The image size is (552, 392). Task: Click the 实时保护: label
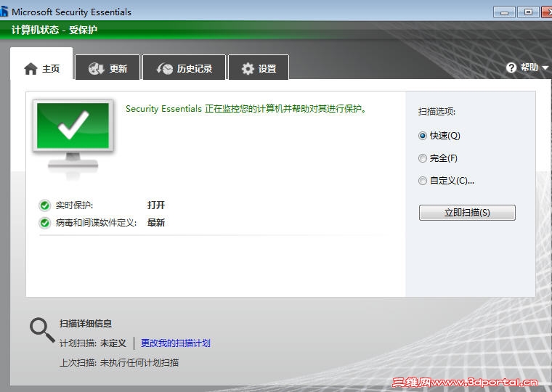tap(74, 205)
